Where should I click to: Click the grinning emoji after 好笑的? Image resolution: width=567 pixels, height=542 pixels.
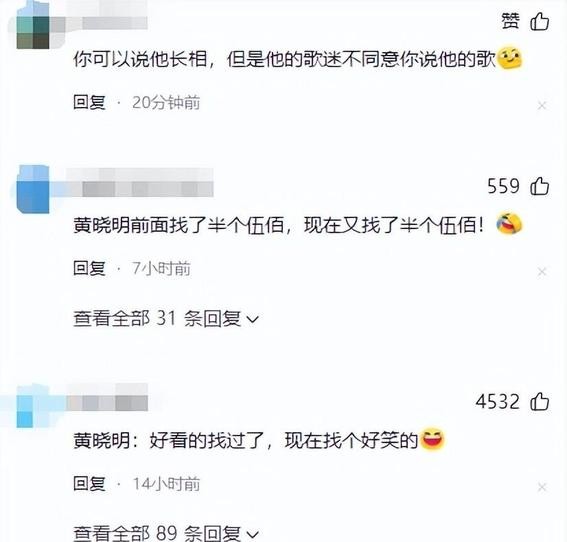(x=432, y=439)
